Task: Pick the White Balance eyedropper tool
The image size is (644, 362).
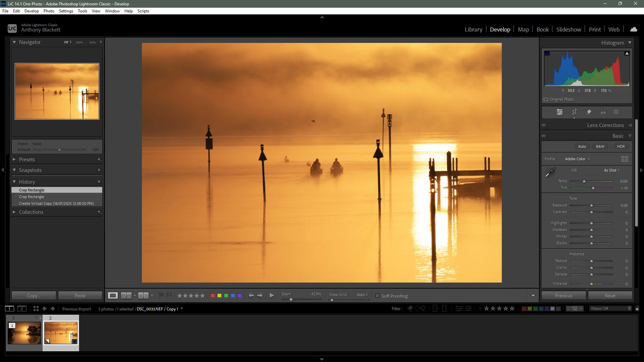Action: (550, 173)
